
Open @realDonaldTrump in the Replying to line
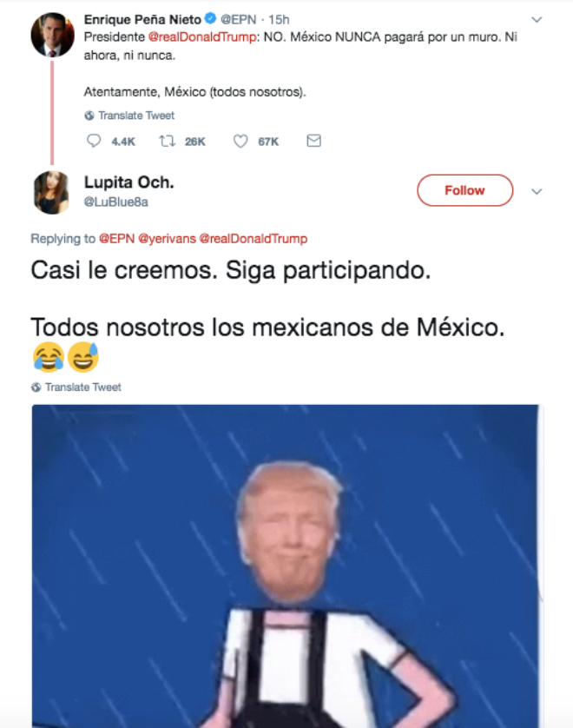click(x=254, y=239)
